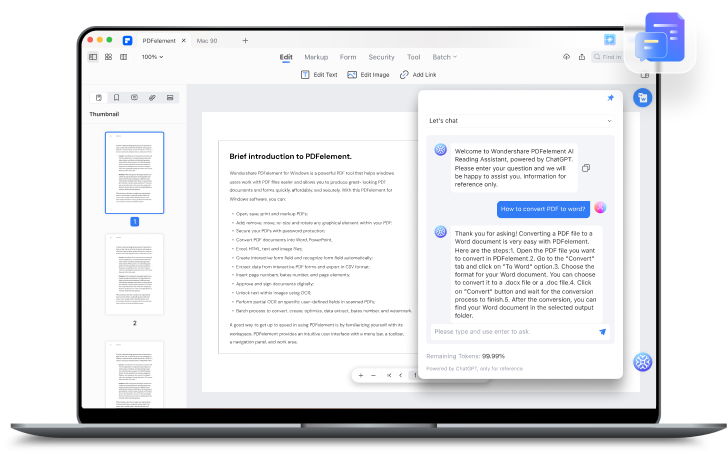Close the PDFelement tab
This screenshot has width=727, height=456.
[184, 41]
